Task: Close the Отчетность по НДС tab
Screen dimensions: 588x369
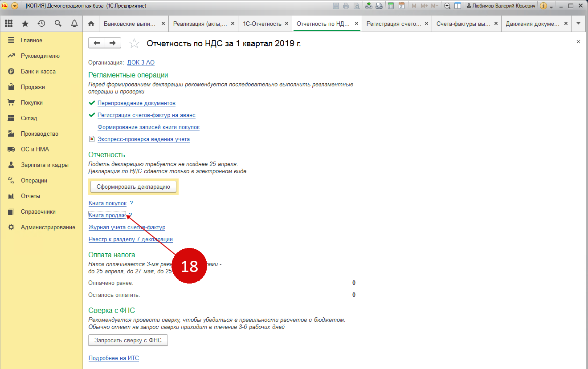Action: coord(356,24)
